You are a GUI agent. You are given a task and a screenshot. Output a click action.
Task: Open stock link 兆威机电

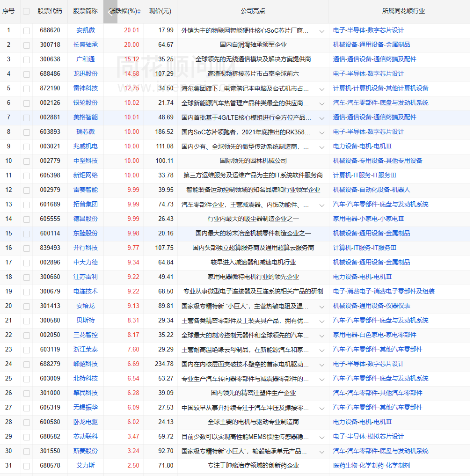point(86,146)
